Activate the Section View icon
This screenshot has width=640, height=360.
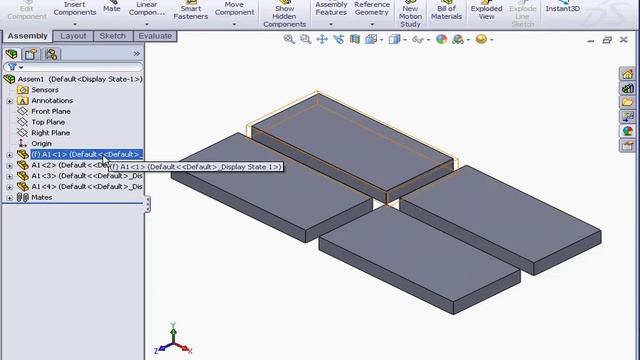(x=355, y=39)
